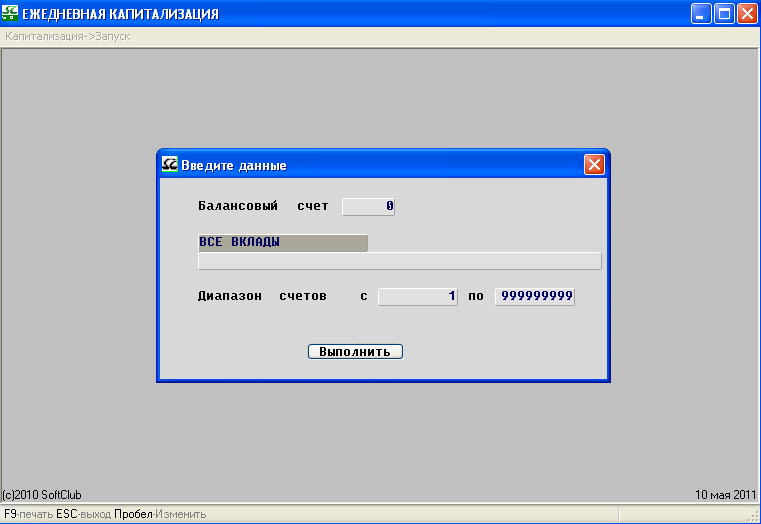Minimize the ЕЖЕДНЕВНАЯ КАПИТАЛИЗАЦИЯ window
This screenshot has width=761, height=524.
click(x=700, y=14)
